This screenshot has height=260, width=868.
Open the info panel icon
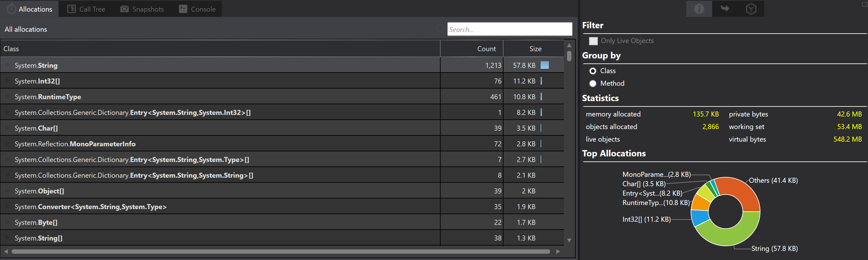coord(699,9)
